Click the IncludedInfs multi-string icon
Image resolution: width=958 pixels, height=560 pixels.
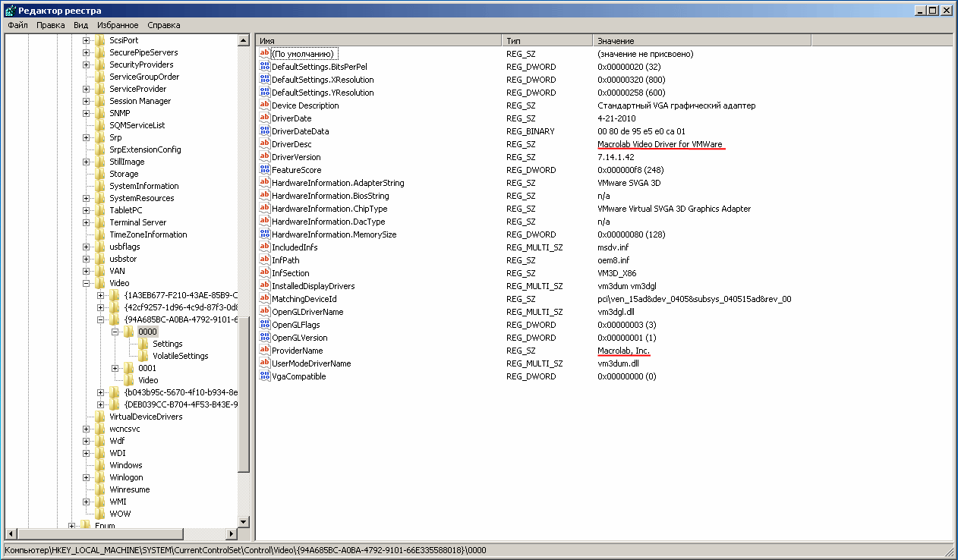tap(265, 247)
